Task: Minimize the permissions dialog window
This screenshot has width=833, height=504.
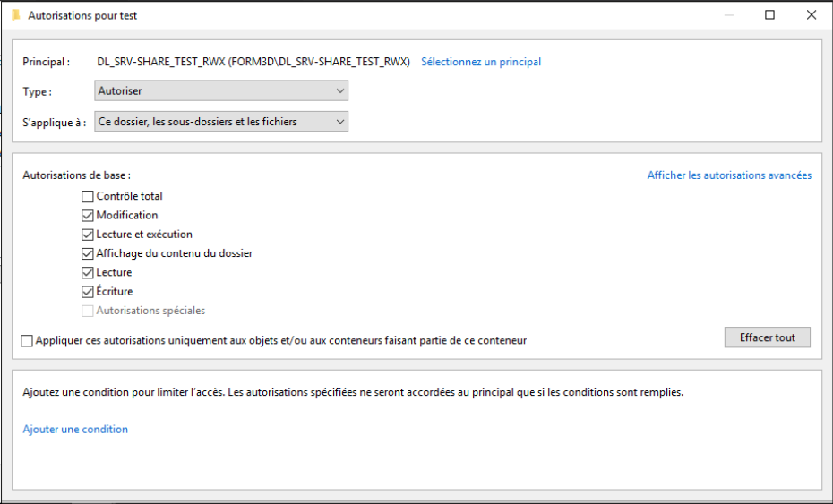Action: tap(729, 15)
